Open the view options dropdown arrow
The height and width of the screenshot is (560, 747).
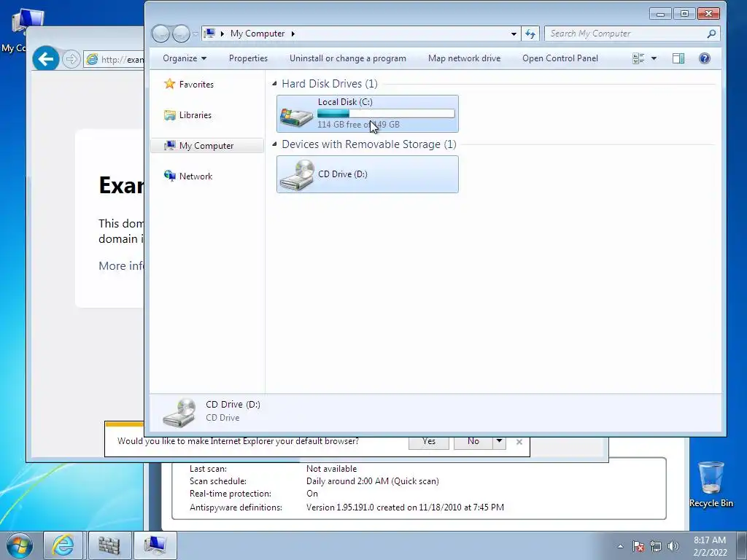click(654, 58)
